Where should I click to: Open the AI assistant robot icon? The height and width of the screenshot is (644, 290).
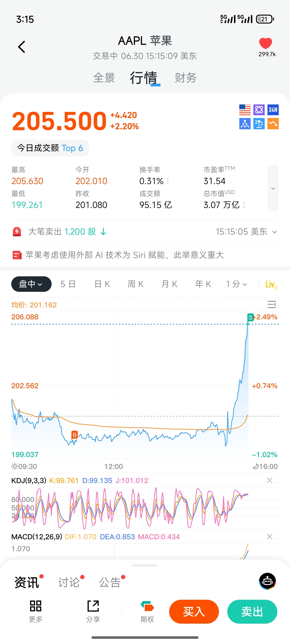(x=267, y=581)
